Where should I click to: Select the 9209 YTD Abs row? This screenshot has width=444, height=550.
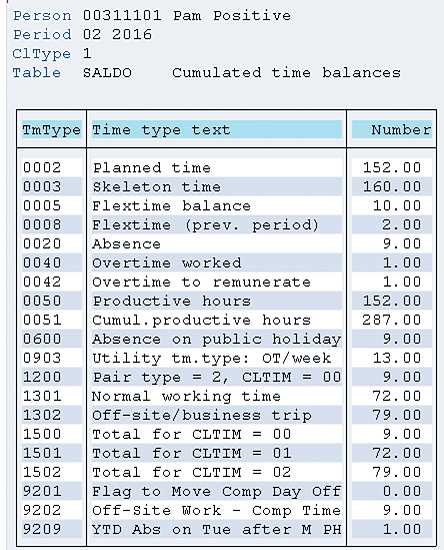pos(227,529)
